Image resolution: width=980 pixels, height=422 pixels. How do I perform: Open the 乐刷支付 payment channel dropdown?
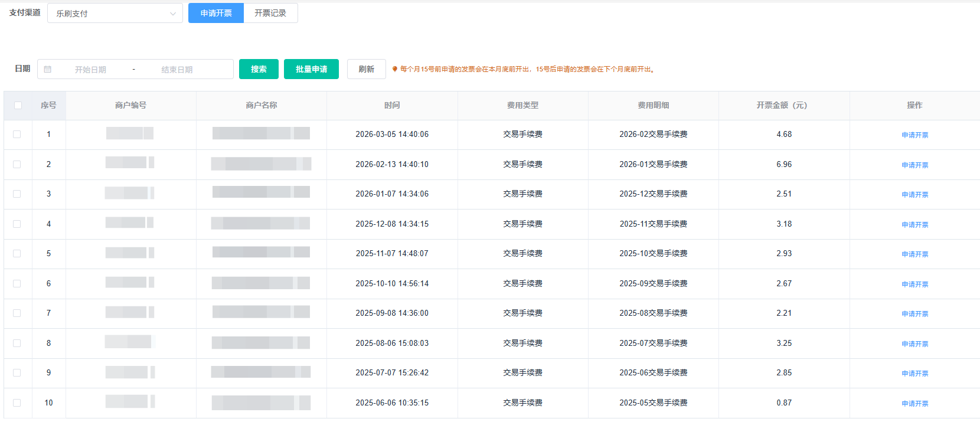click(115, 13)
